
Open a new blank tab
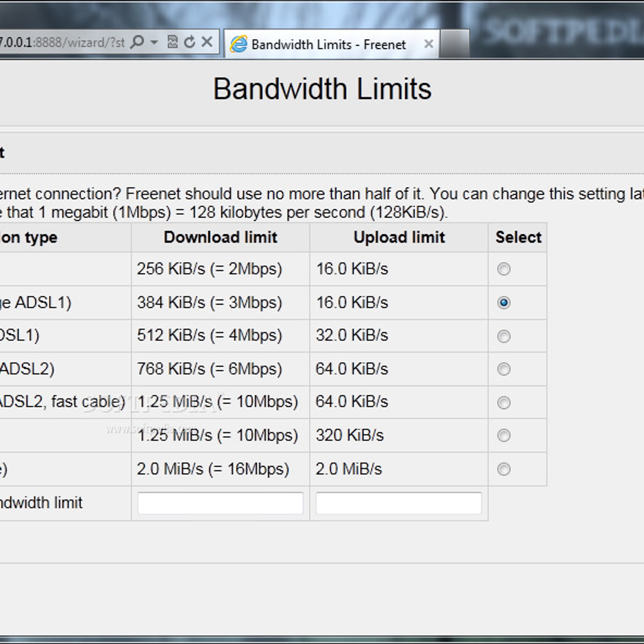tap(455, 44)
